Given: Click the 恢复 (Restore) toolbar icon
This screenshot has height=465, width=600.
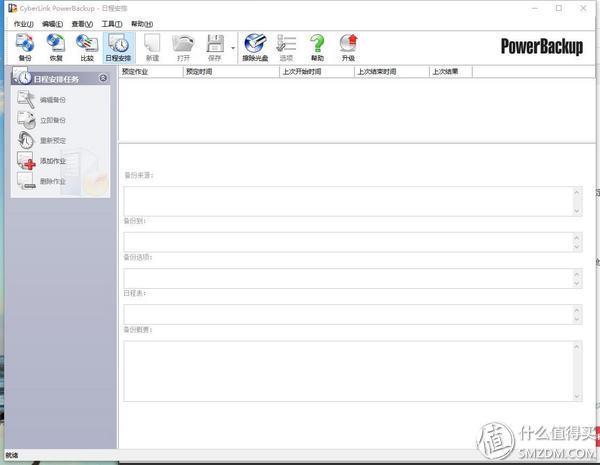Looking at the screenshot, I should (x=56, y=47).
